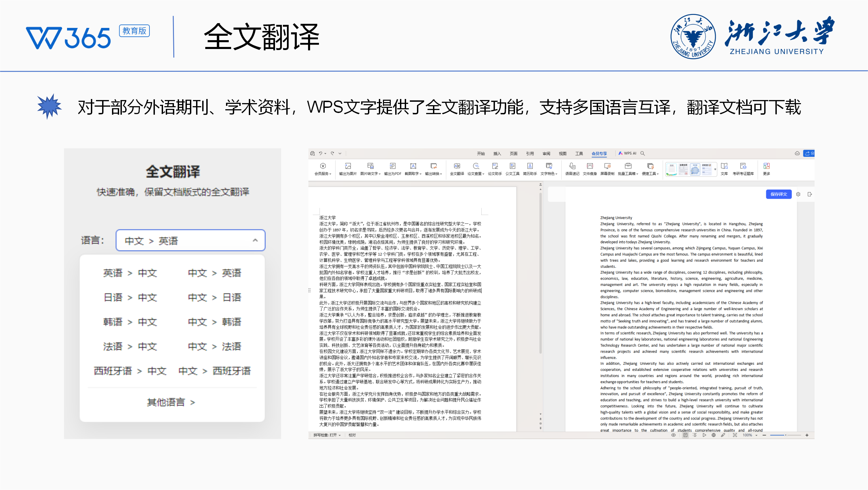868x490 pixels.
Task: Switch to the 页面 ribbon tab
Action: pos(513,153)
